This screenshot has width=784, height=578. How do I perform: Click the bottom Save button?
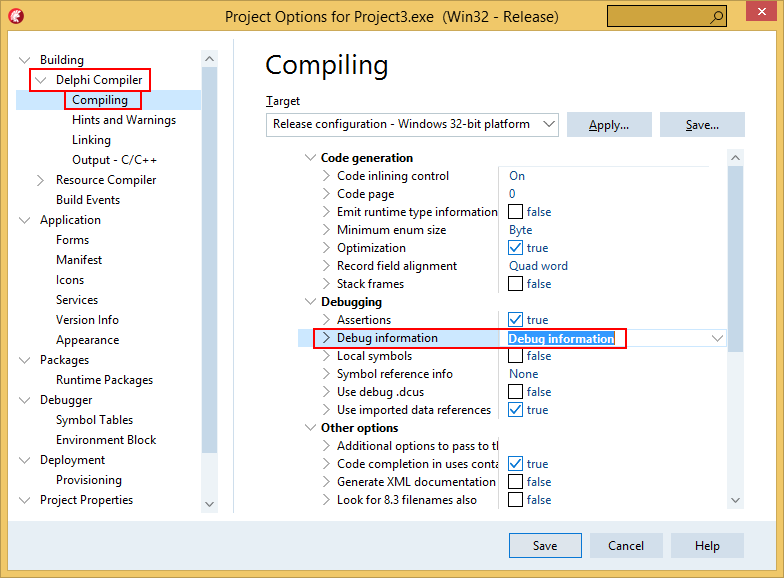point(545,546)
